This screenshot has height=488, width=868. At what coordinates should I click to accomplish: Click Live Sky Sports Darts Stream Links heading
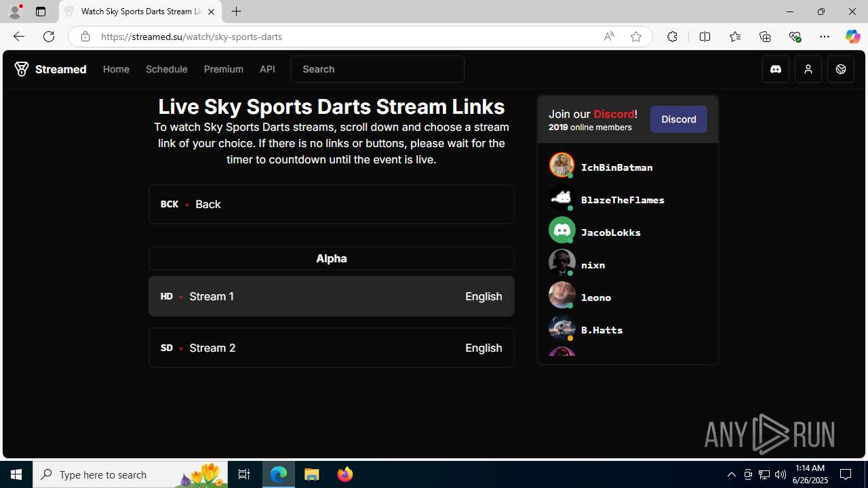pyautogui.click(x=332, y=106)
